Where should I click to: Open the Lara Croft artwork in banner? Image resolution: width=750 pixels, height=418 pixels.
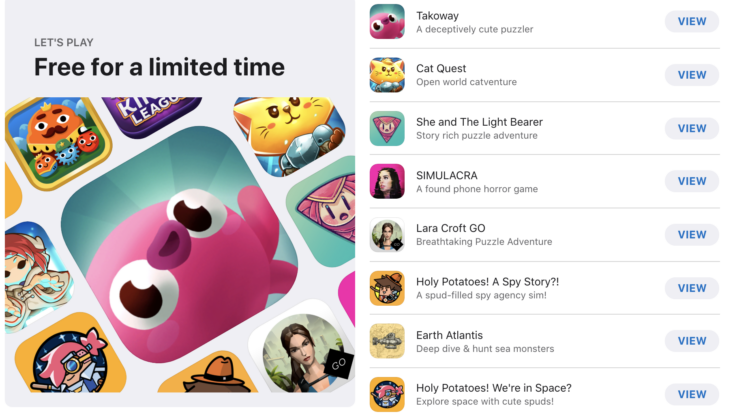pos(306,352)
